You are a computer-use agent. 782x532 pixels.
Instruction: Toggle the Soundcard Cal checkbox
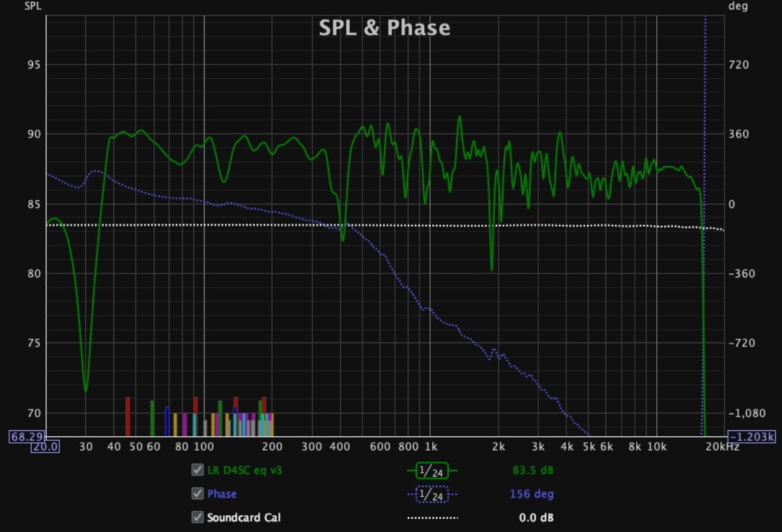tap(197, 518)
